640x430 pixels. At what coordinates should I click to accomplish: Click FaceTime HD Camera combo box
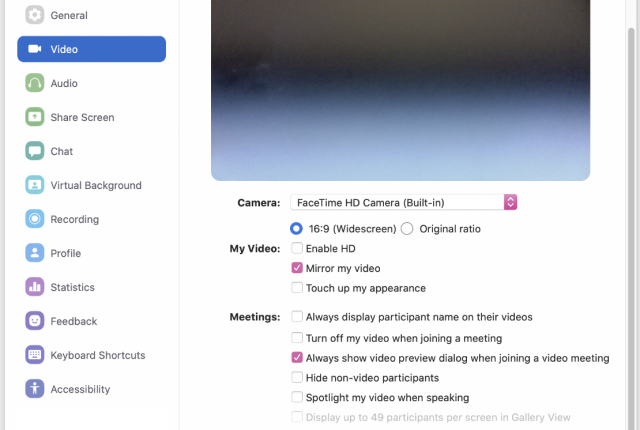403,202
